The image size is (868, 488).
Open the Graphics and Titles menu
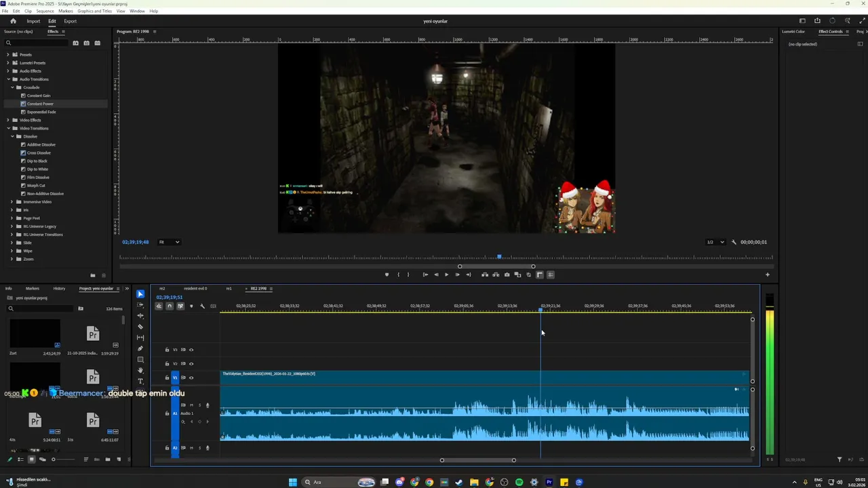[x=95, y=12]
